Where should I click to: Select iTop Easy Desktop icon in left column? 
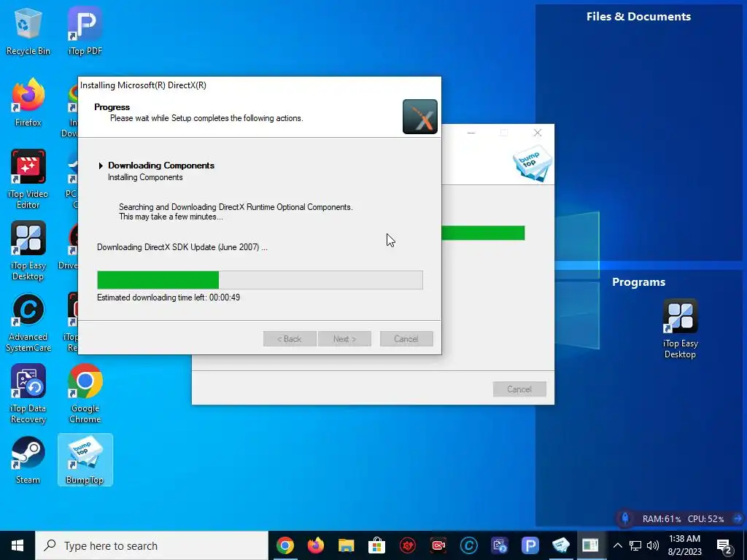pos(28,251)
